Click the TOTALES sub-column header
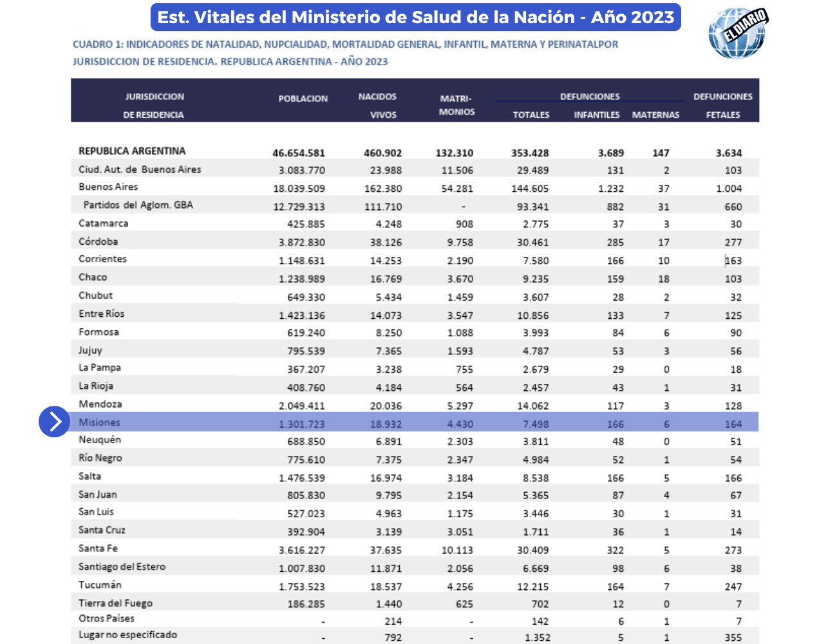Image resolution: width=837 pixels, height=644 pixels. point(531,115)
